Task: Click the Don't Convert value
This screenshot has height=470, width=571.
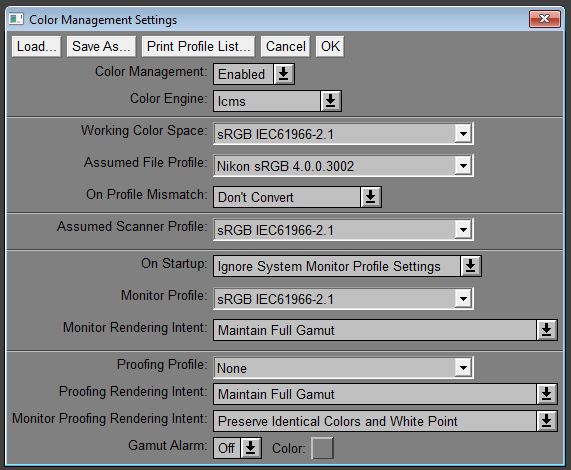Action: [x=287, y=197]
